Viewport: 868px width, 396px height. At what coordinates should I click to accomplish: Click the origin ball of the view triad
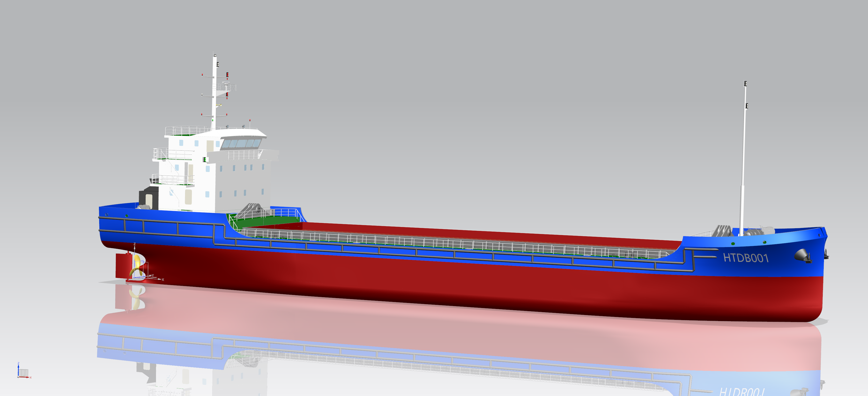[x=18, y=377]
